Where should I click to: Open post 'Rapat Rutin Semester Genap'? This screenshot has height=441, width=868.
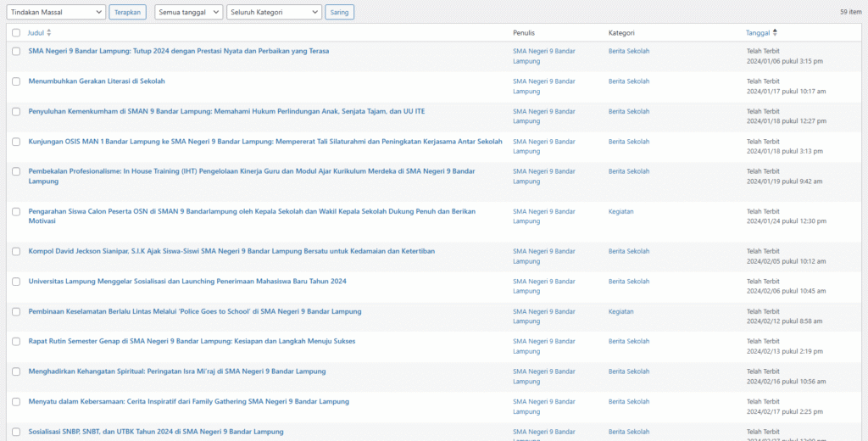point(192,341)
